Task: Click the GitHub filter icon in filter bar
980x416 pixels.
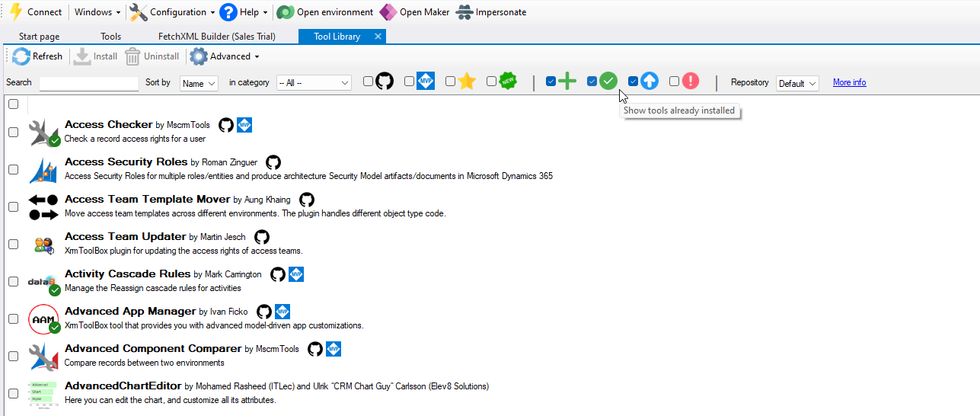Action: [x=385, y=81]
